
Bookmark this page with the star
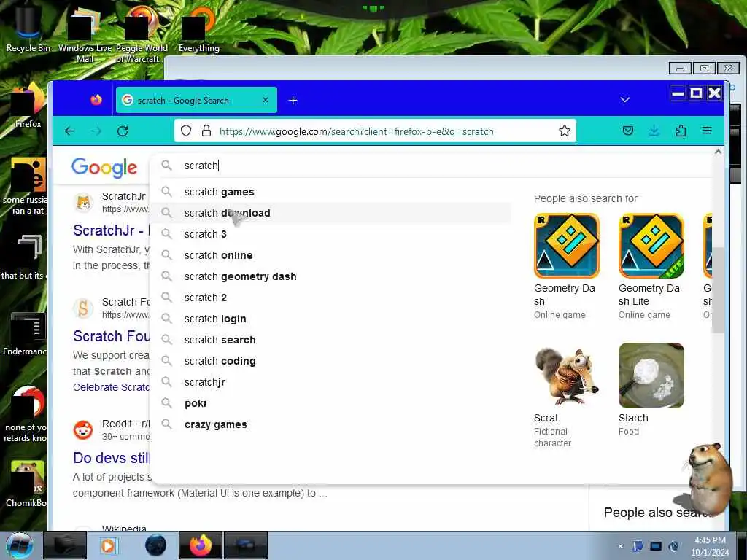(565, 131)
